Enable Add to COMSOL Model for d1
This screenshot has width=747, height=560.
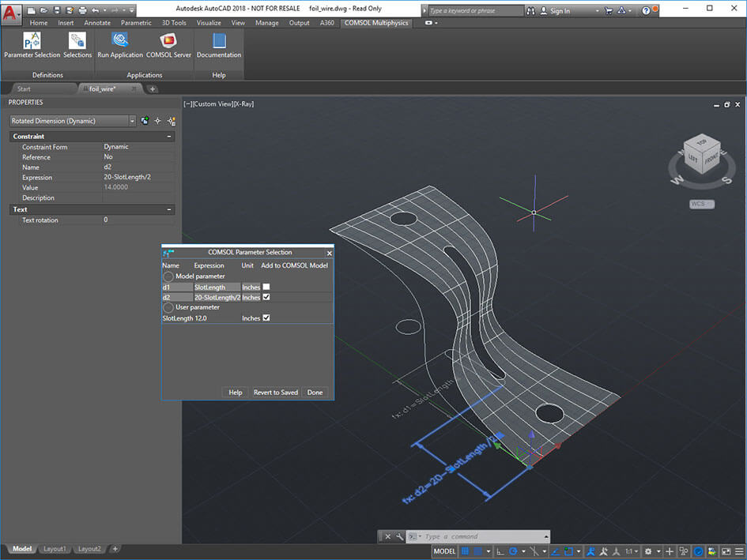tap(266, 287)
